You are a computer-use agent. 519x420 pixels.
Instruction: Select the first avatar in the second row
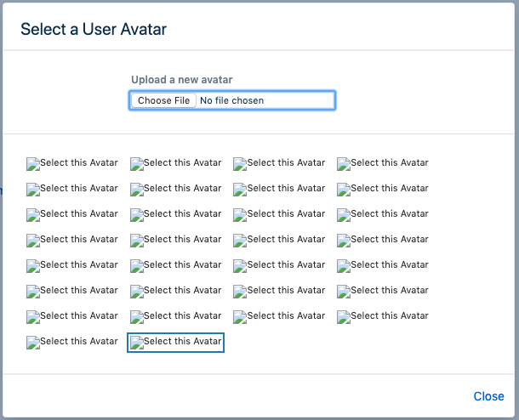tap(72, 189)
